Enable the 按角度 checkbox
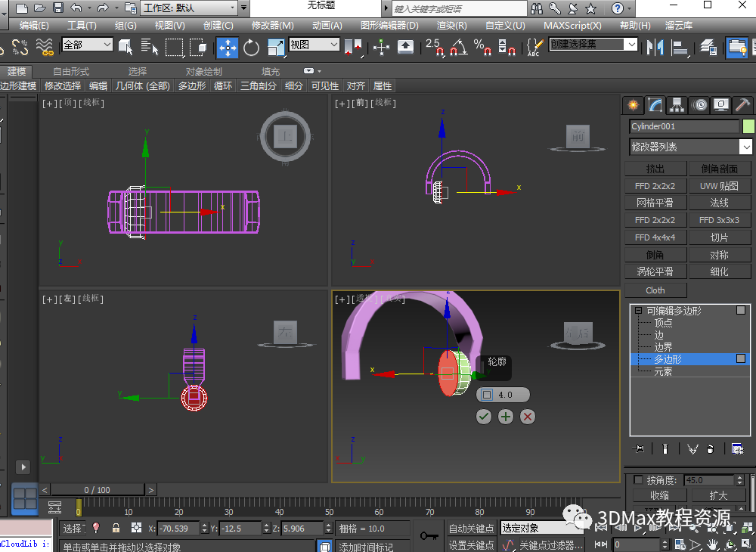Screen dimensions: 756x552 639,480
